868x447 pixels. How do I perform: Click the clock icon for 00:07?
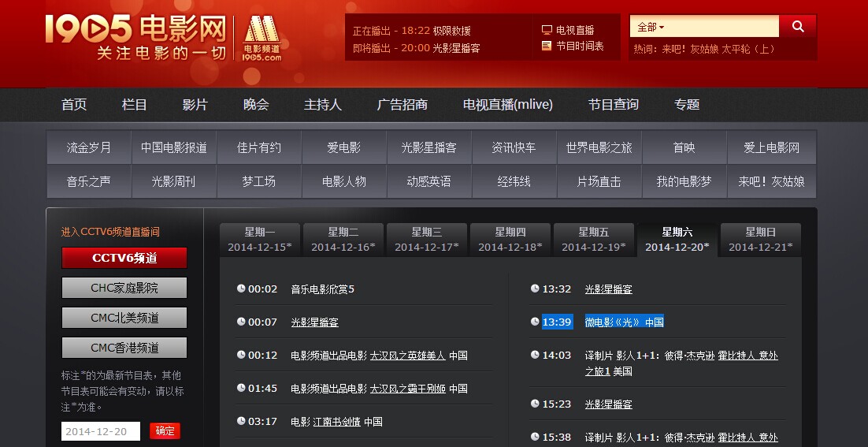pos(241,322)
